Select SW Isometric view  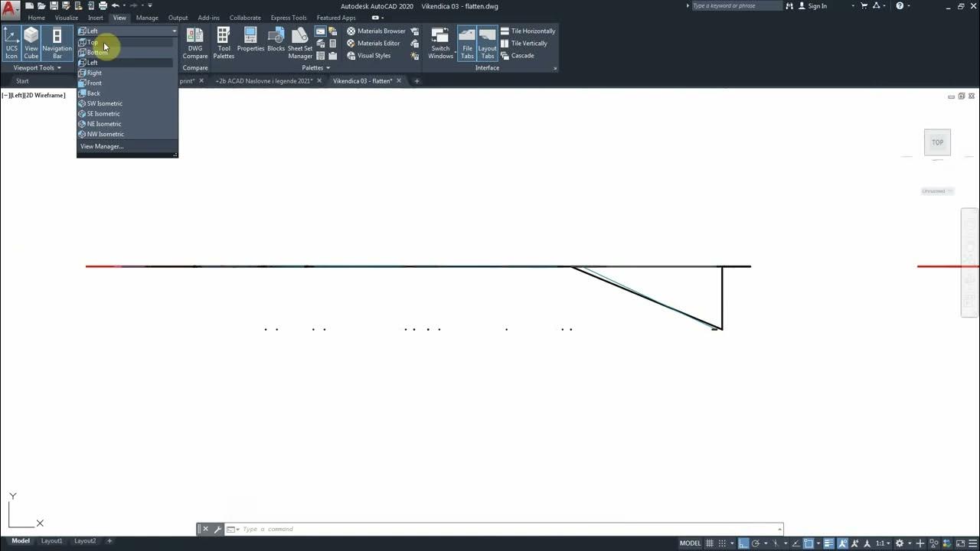pos(126,103)
